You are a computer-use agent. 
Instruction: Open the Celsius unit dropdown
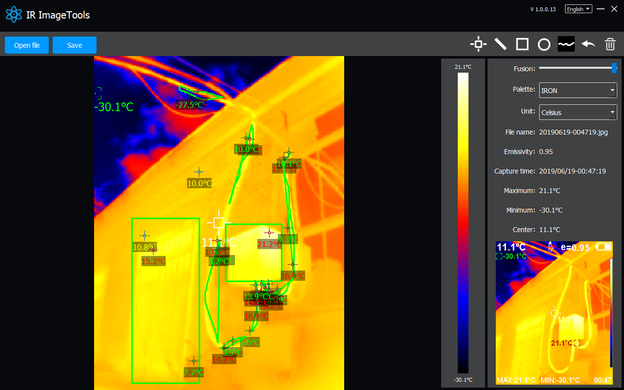[x=578, y=112]
